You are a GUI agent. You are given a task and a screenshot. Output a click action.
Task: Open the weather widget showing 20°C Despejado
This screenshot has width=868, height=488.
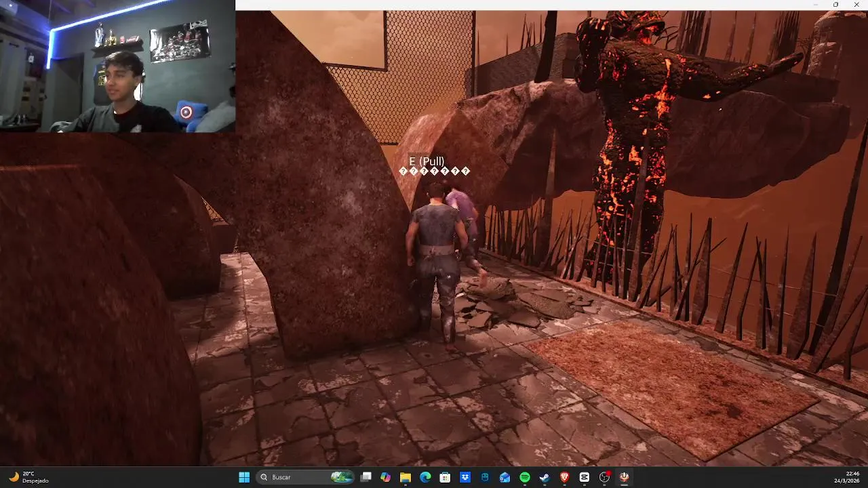point(28,477)
